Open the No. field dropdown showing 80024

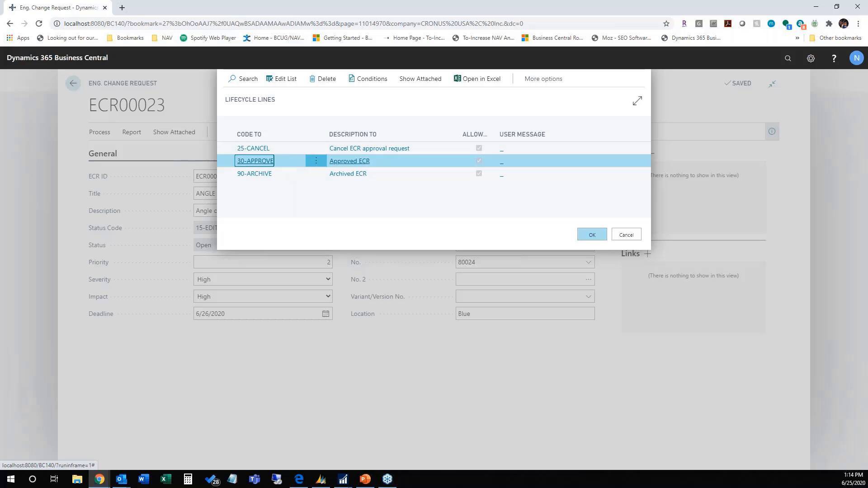588,262
